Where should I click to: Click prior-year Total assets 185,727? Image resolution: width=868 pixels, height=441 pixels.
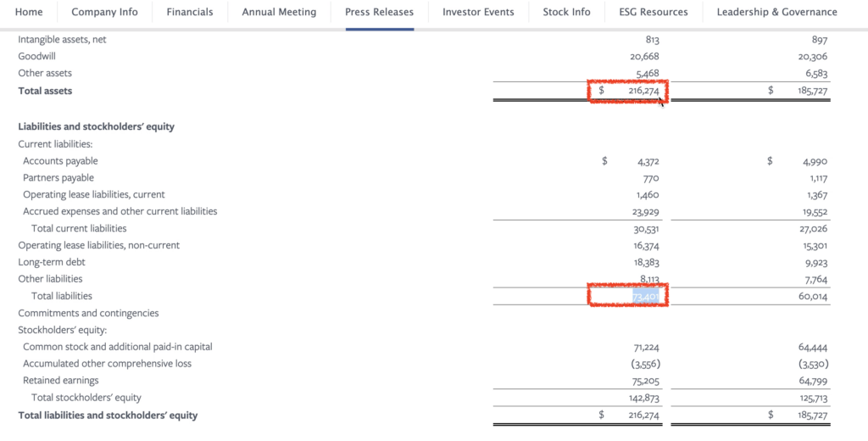click(813, 91)
